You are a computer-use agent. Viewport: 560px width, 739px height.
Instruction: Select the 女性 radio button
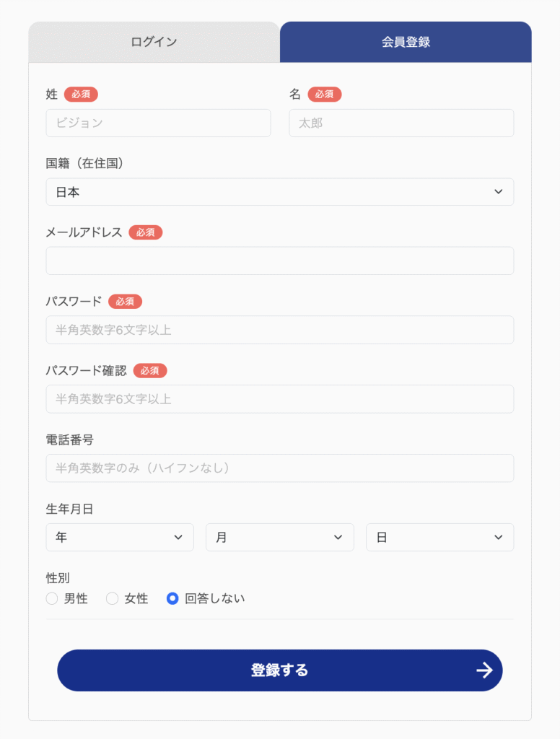tap(112, 598)
